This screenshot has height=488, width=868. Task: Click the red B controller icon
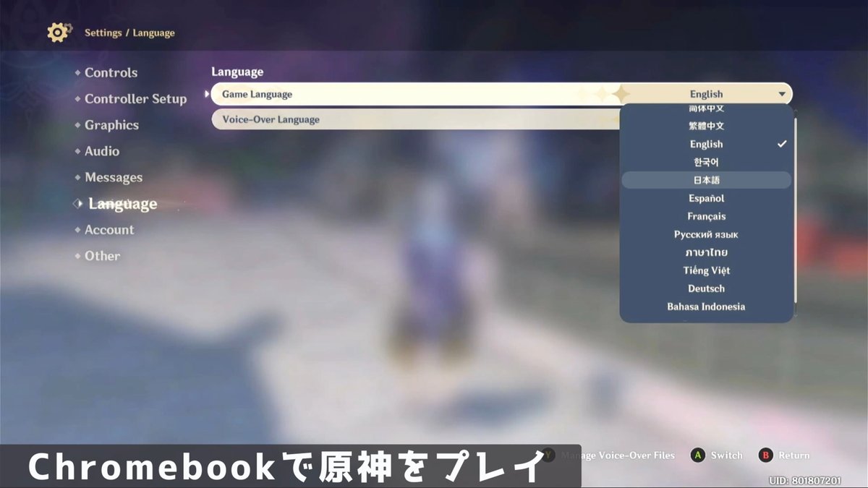[765, 455]
